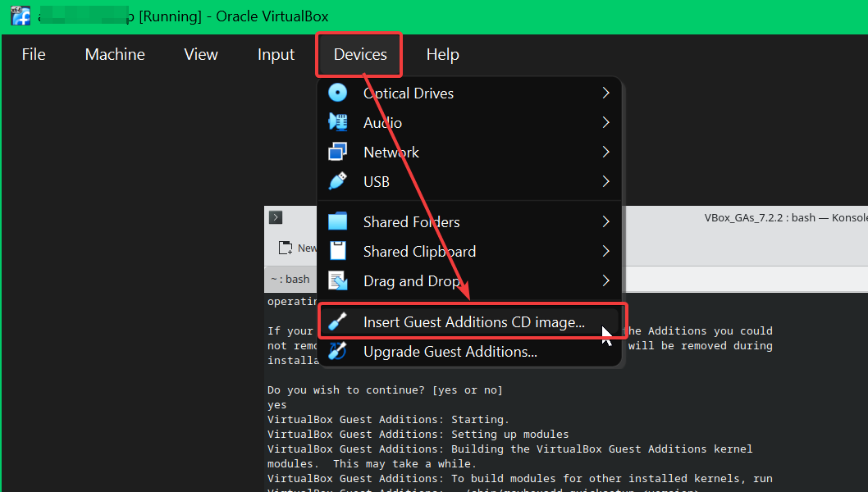Click the Konsole terminal window icon
This screenshot has width=868, height=492.
coord(276,217)
